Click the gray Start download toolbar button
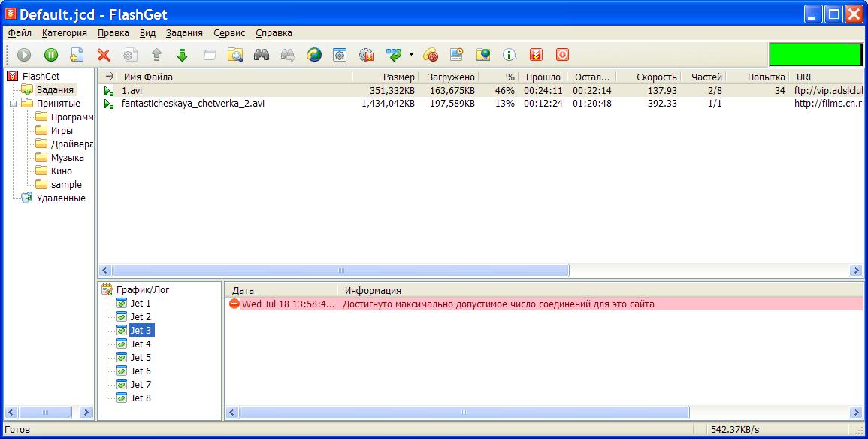Image resolution: width=868 pixels, height=439 pixels. (x=24, y=55)
